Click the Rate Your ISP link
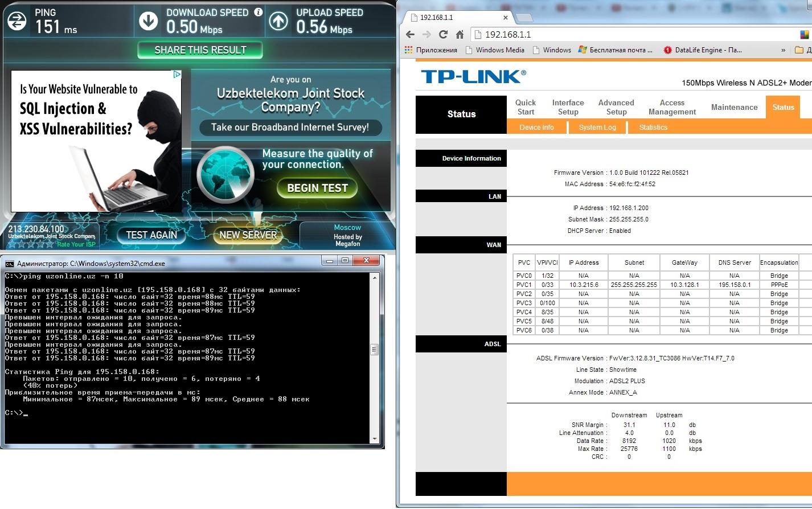The width and height of the screenshot is (812, 509). pos(76,244)
